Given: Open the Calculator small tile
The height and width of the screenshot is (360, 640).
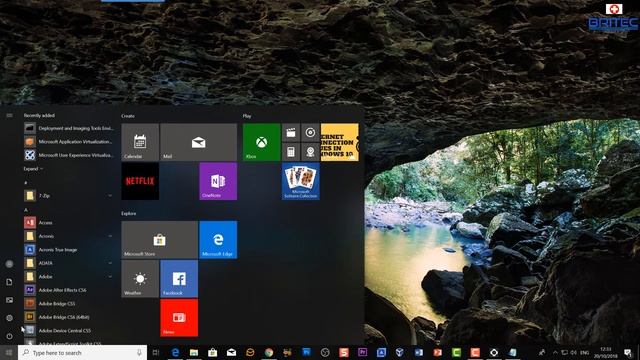Looking at the screenshot, I should click(291, 152).
